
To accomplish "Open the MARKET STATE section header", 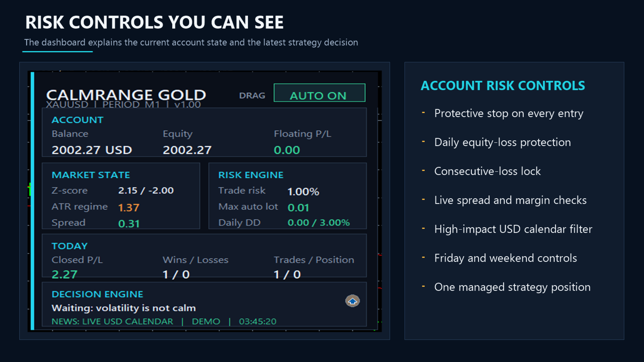I will [91, 175].
